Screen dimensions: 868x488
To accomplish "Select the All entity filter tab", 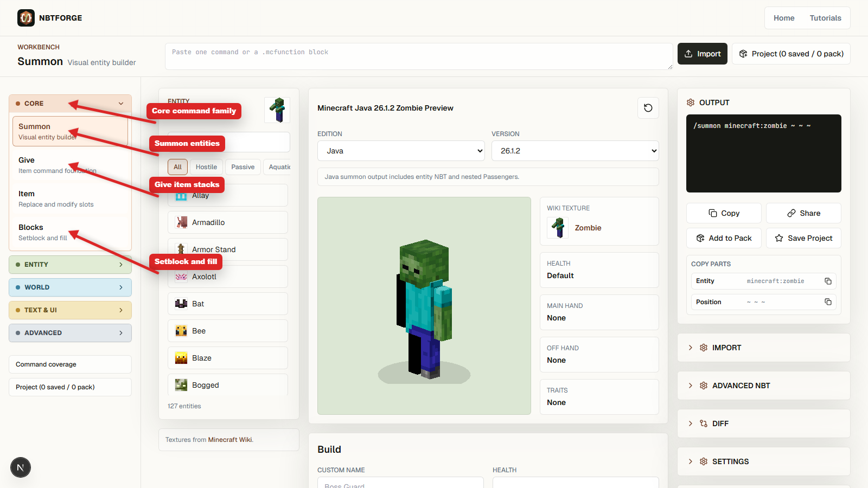I will [x=177, y=167].
